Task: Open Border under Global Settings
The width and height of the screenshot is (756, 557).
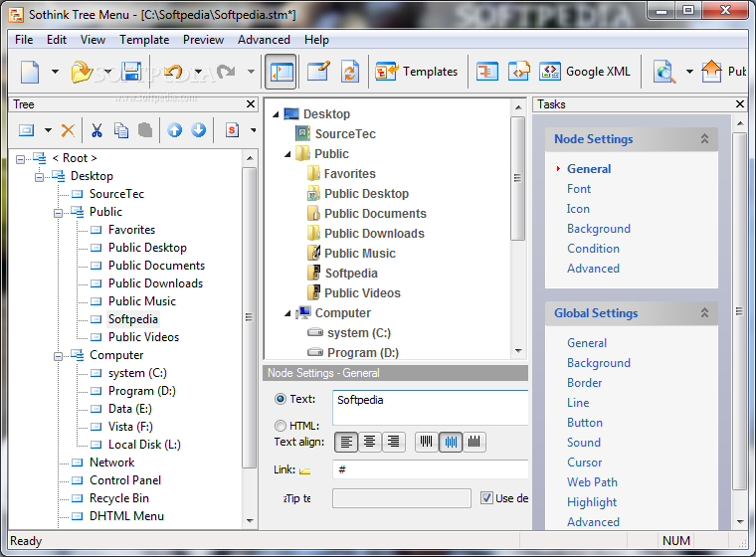Action: tap(584, 382)
